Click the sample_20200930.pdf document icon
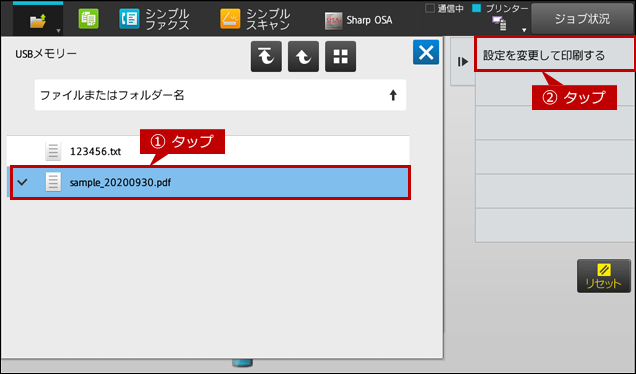Screen dimensions: 636x374 [x=53, y=182]
